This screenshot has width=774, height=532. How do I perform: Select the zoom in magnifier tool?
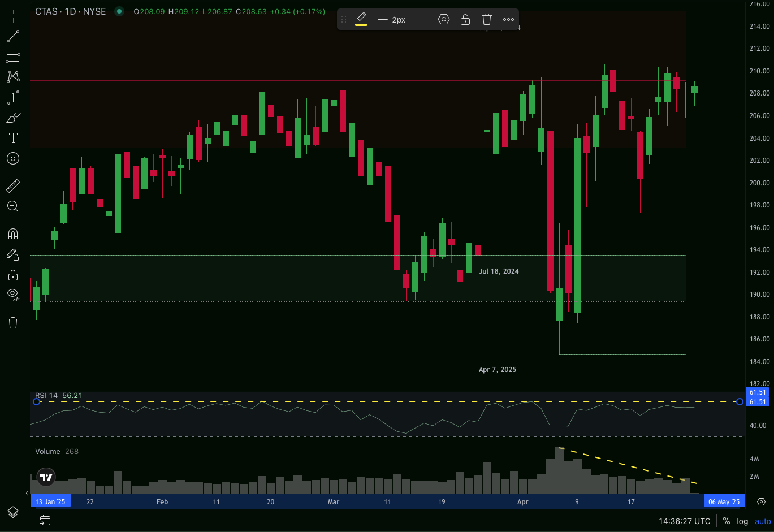pyautogui.click(x=13, y=206)
